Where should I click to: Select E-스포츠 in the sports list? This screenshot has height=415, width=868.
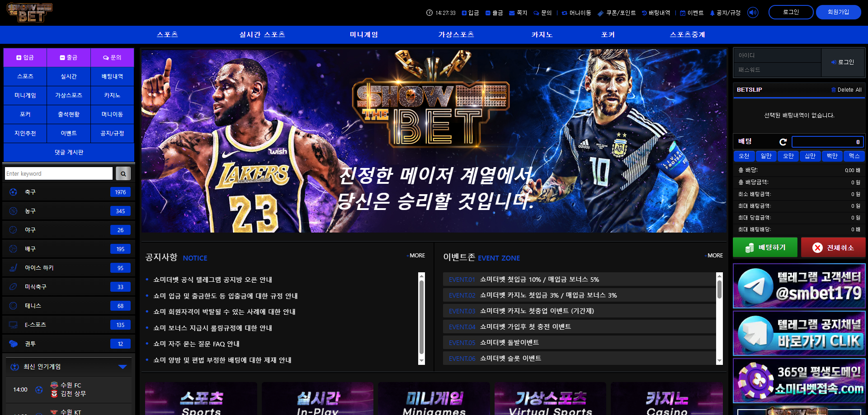(69, 325)
